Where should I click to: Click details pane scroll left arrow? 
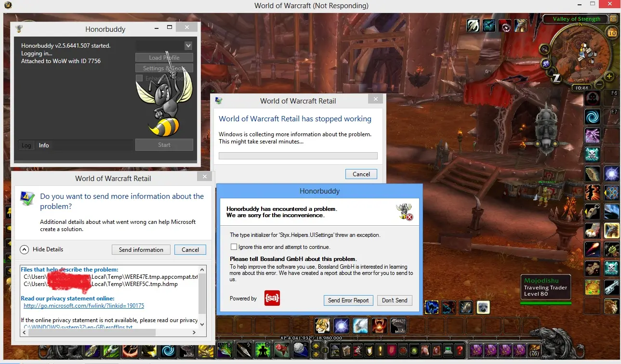[24, 333]
